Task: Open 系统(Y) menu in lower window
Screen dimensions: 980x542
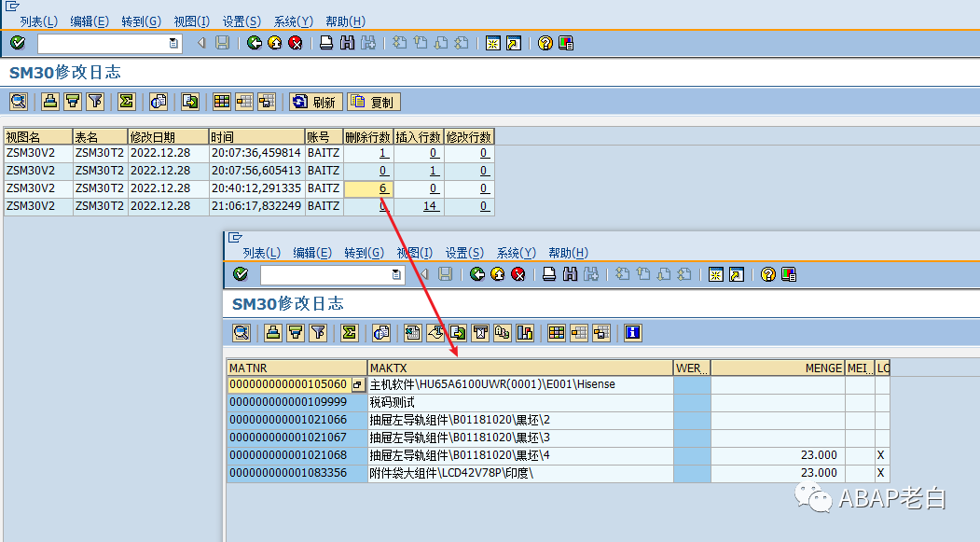Action: [x=517, y=253]
